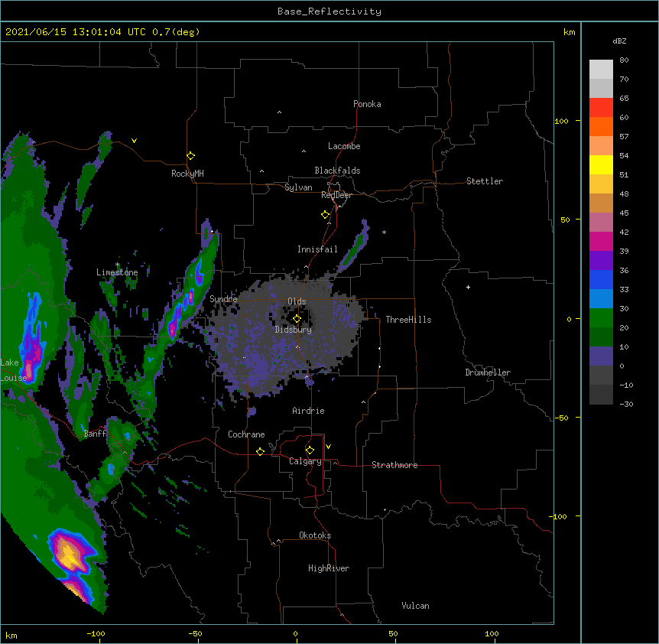The width and height of the screenshot is (659, 644).
Task: Click the asterisk marker above Limestone label
Action: (118, 265)
